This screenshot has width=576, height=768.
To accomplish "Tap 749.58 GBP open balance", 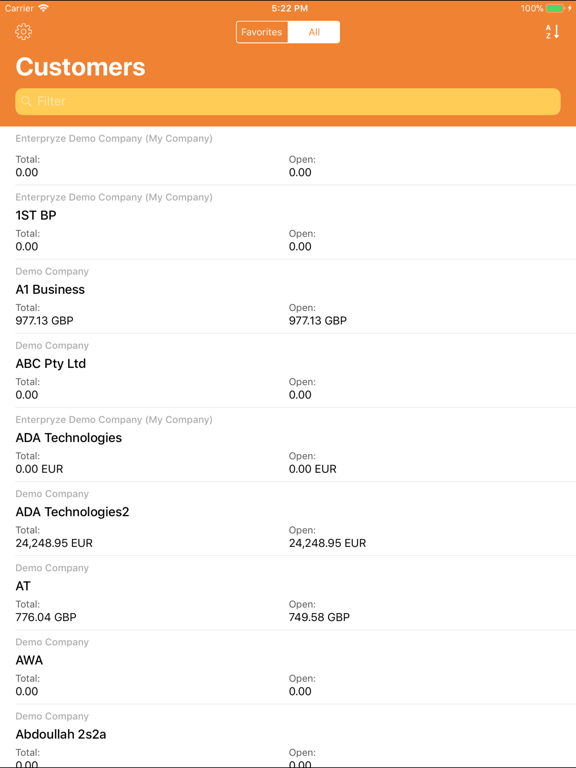I will pos(319,617).
